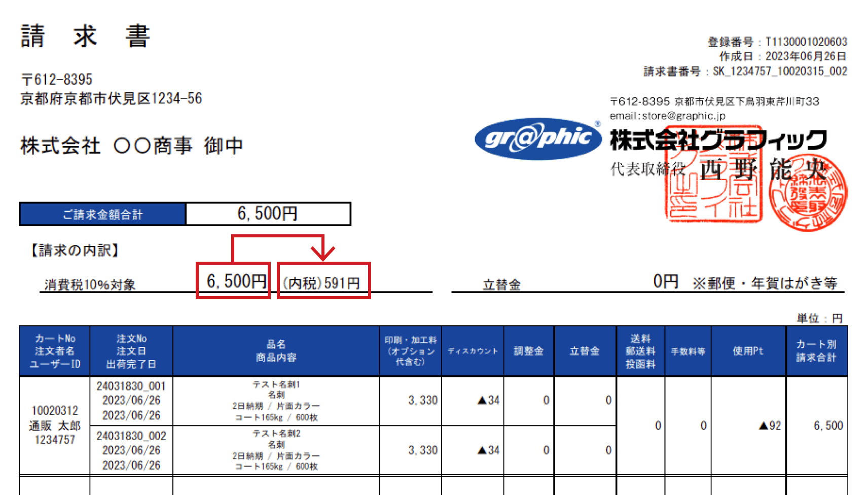Viewport: 868px width, 495px height.
Task: Click the 6,500円 total amount box
Action: pyautogui.click(x=268, y=214)
